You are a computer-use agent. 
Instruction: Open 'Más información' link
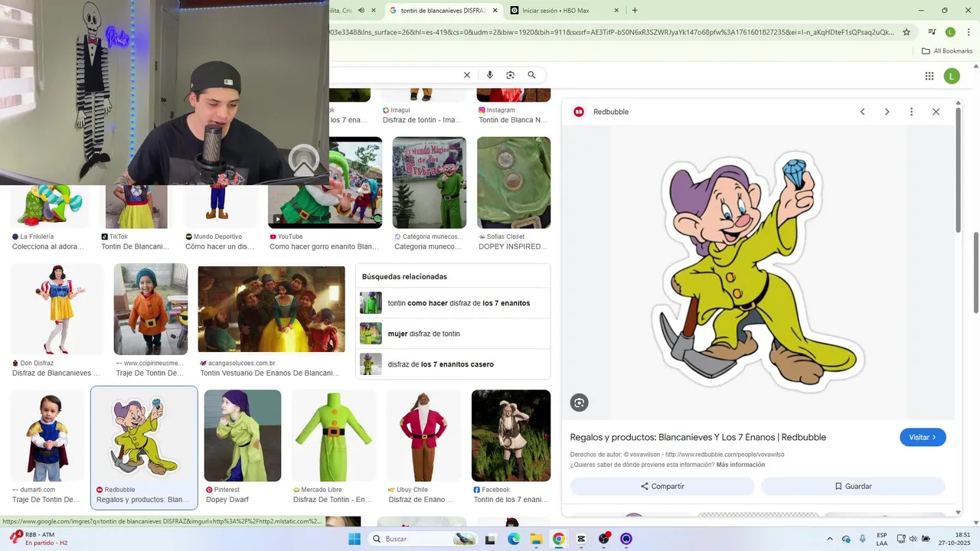point(740,465)
